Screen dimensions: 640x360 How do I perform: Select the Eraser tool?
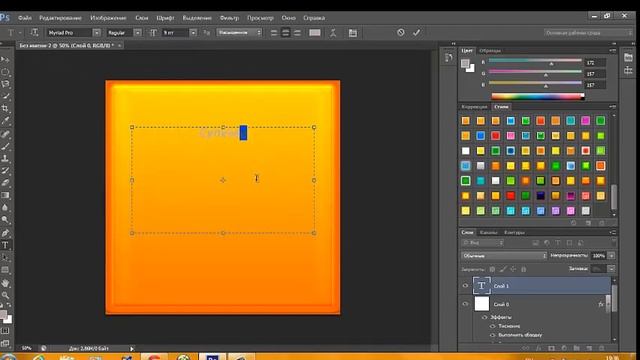click(x=5, y=183)
